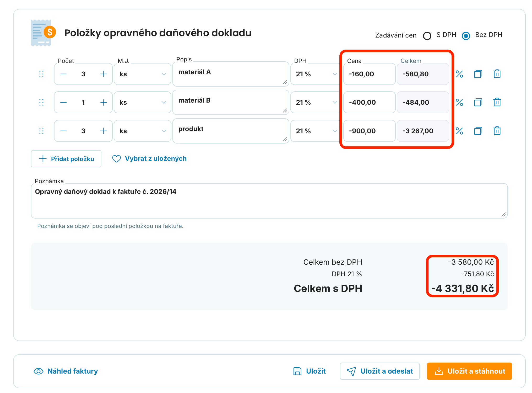Viewport: 532px width, 393px height.
Task: Grab the drag handle of materiál B row
Action: [x=41, y=102]
